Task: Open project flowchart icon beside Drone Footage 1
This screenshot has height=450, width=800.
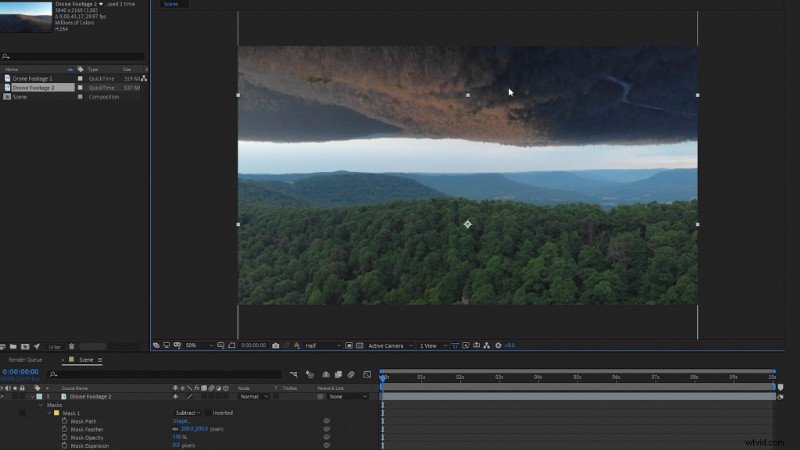Action: (x=144, y=78)
